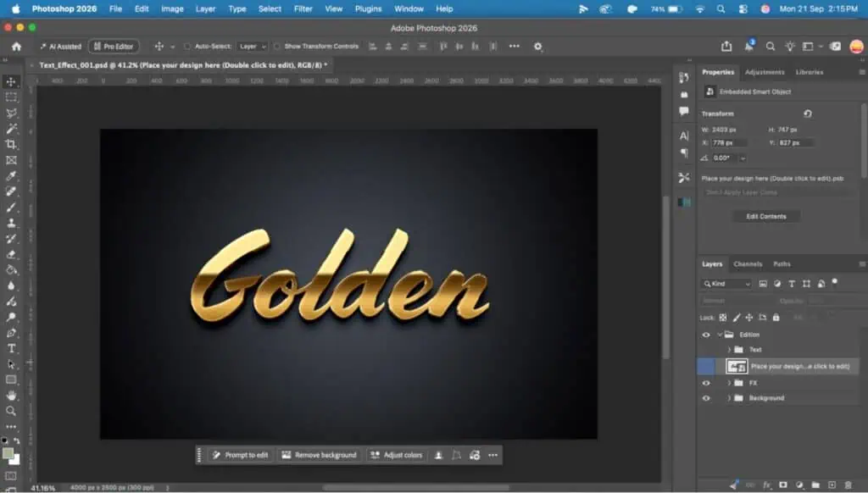868x493 pixels.
Task: Click the foreground color swatch
Action: point(8,454)
